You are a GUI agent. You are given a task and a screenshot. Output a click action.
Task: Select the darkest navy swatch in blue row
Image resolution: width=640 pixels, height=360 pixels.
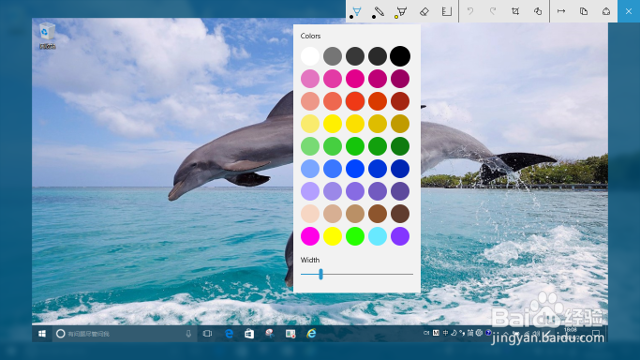[400, 169]
